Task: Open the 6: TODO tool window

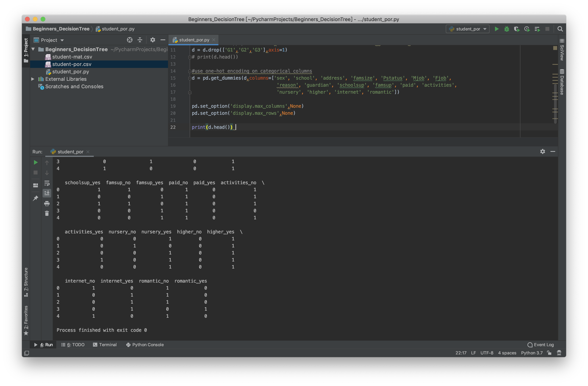Action: pyautogui.click(x=73, y=345)
